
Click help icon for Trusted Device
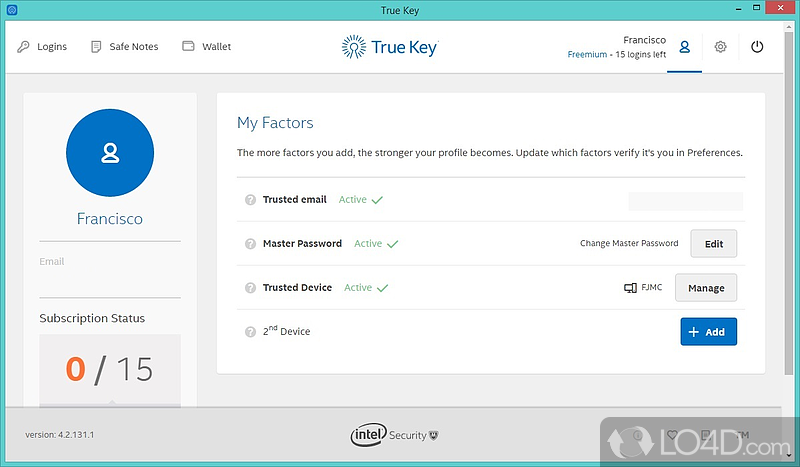(x=250, y=288)
